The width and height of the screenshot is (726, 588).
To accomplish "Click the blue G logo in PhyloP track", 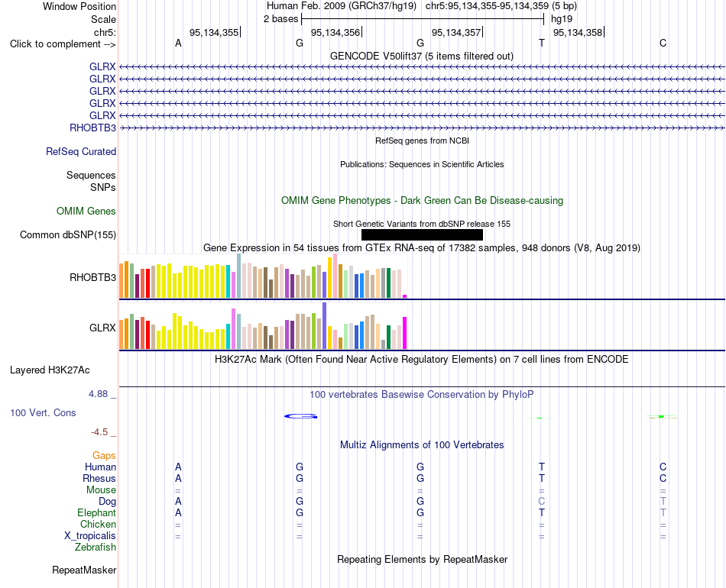I will [301, 416].
